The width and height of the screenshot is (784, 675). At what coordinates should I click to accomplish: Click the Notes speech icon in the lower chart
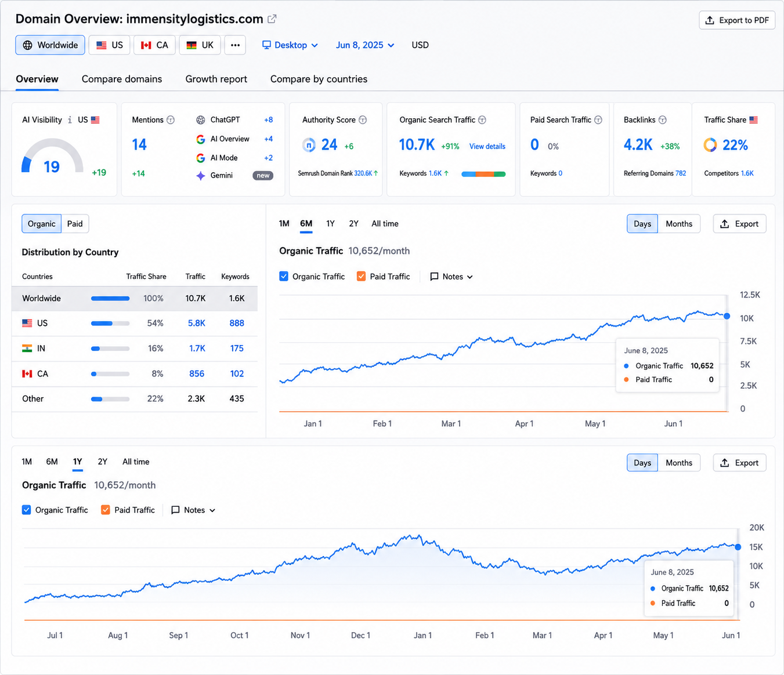(175, 510)
